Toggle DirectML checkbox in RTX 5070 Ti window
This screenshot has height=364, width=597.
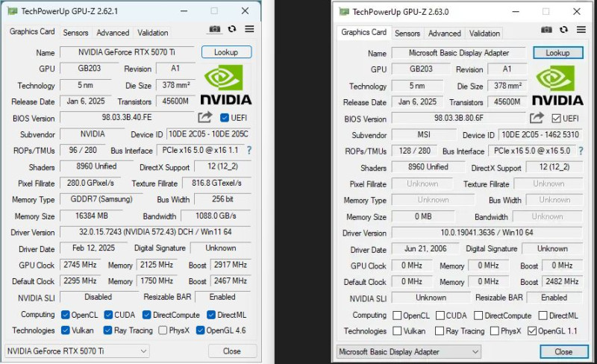pos(211,315)
